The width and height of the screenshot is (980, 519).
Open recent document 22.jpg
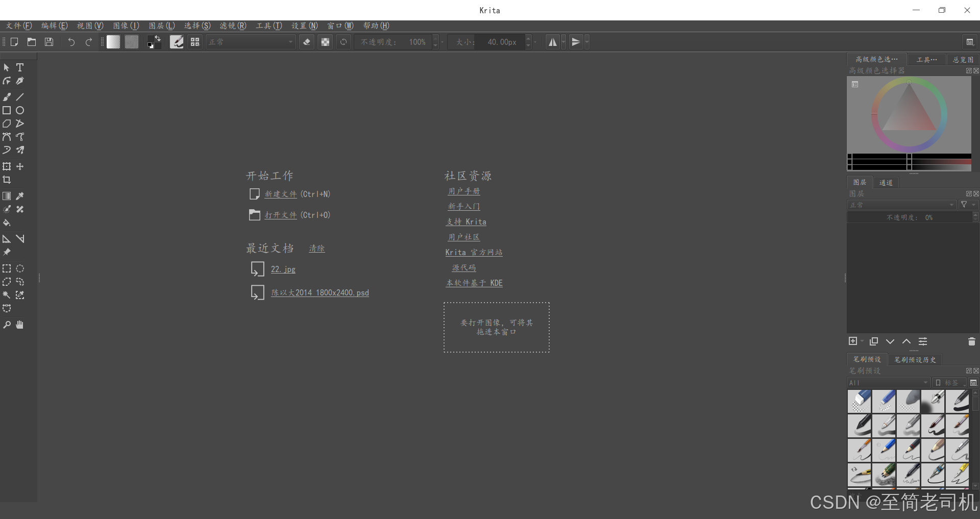point(283,269)
